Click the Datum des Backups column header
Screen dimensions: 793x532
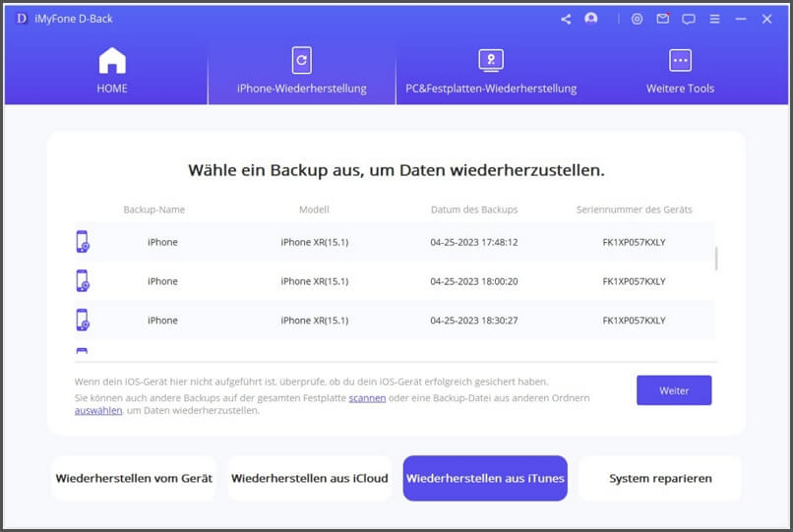(474, 209)
